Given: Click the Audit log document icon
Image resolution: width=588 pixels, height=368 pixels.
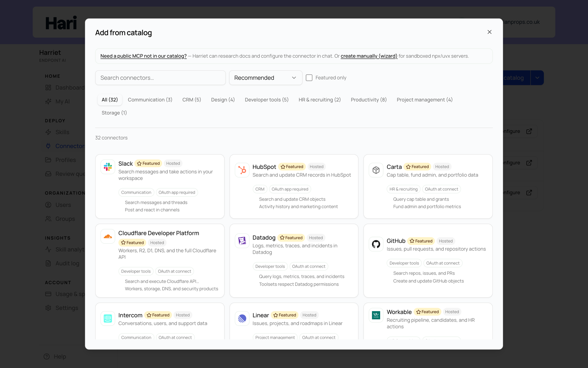Looking at the screenshot, I should pyautogui.click(x=48, y=263).
